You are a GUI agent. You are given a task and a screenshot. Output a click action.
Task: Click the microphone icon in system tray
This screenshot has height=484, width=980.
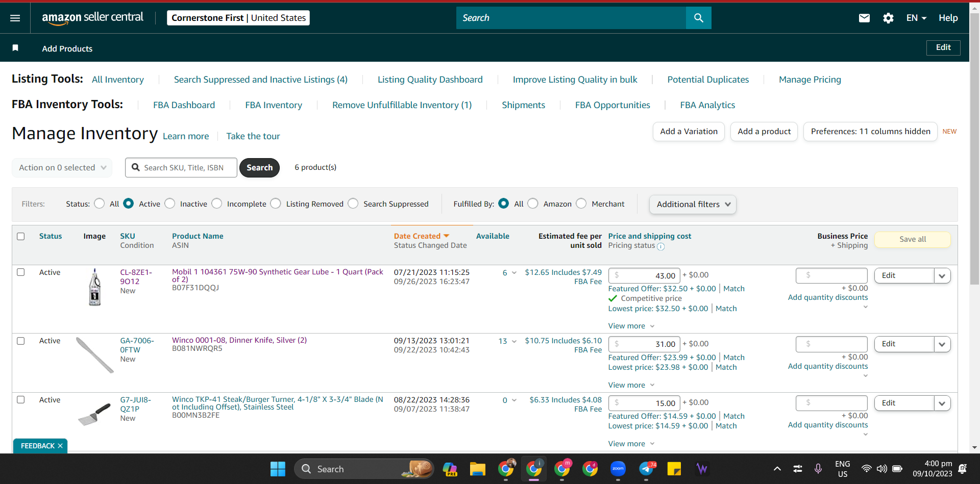(818, 469)
